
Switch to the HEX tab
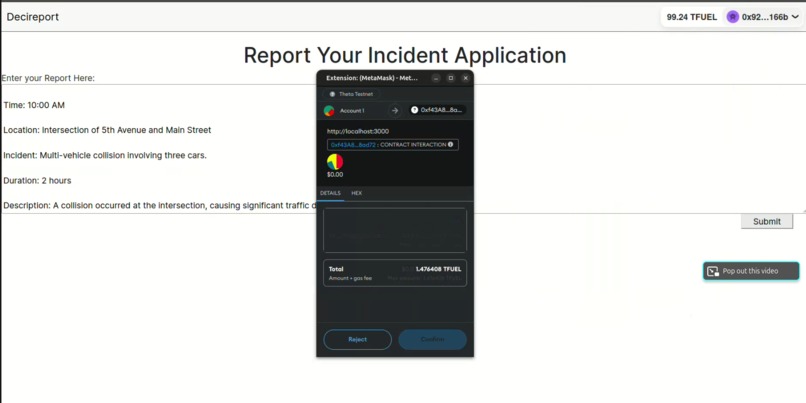tap(357, 193)
